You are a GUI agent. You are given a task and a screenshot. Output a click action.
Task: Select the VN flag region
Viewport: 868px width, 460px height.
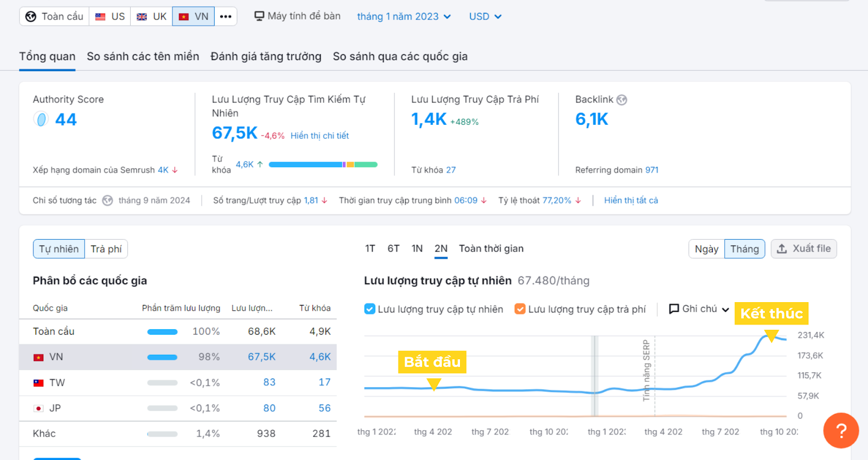point(194,16)
